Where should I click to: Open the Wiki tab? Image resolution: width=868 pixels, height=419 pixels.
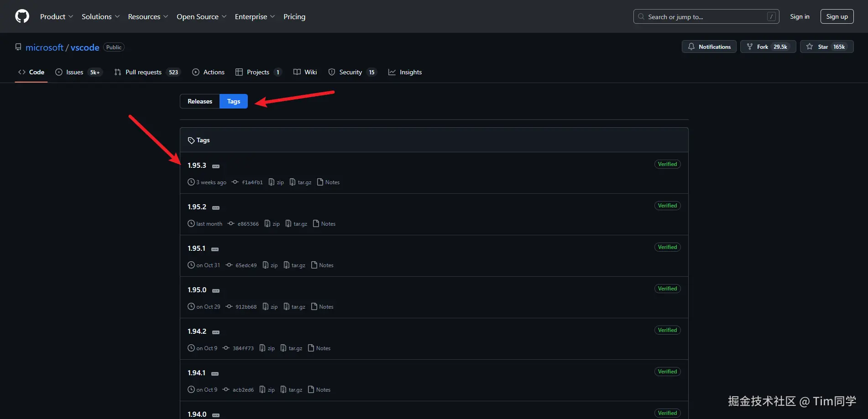(x=305, y=72)
